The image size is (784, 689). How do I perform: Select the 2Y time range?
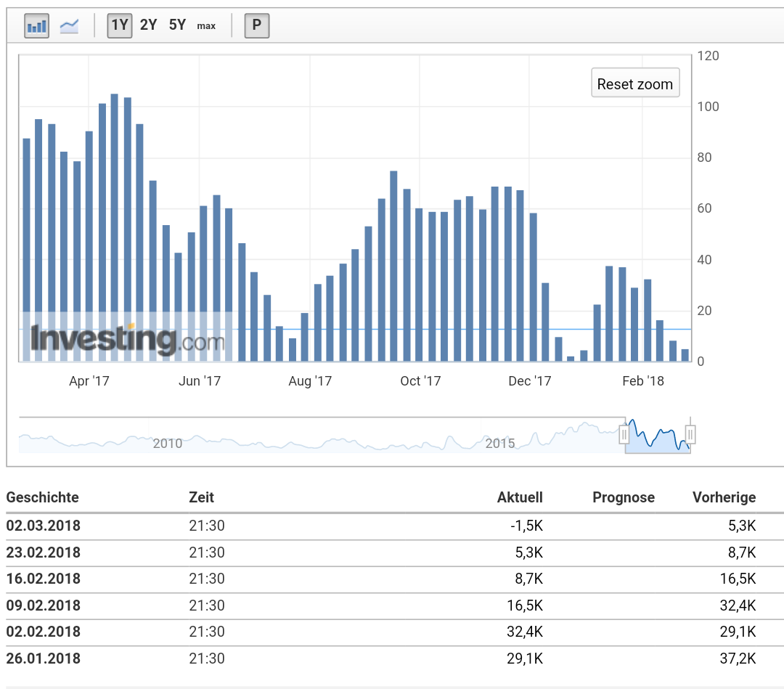(148, 25)
